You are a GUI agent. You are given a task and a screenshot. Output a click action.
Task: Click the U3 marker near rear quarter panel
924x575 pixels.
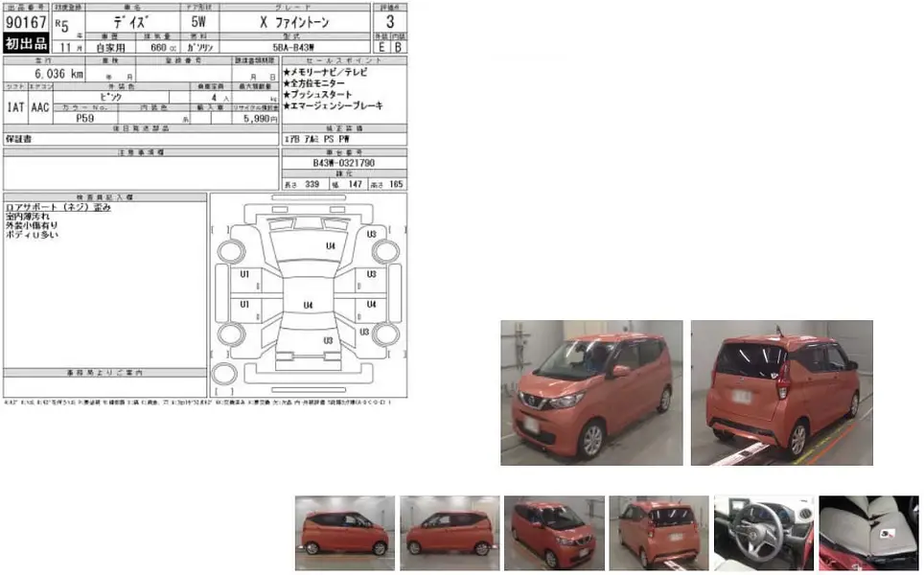pos(365,331)
